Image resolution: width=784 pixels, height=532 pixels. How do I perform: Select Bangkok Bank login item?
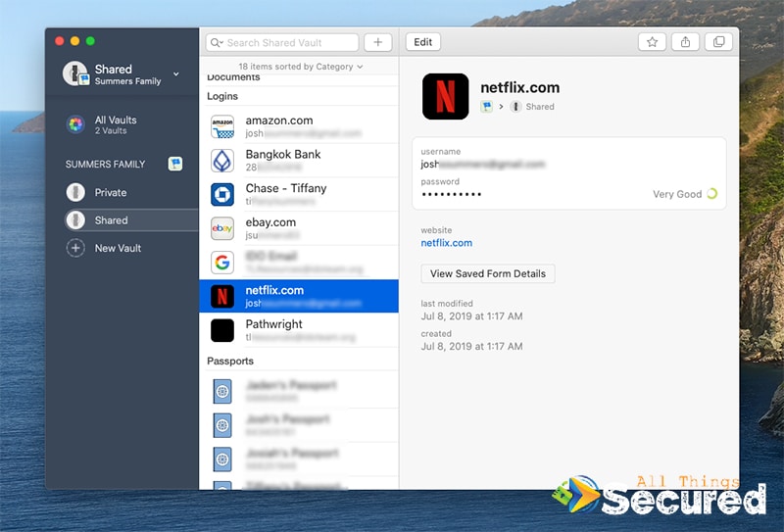click(x=299, y=161)
